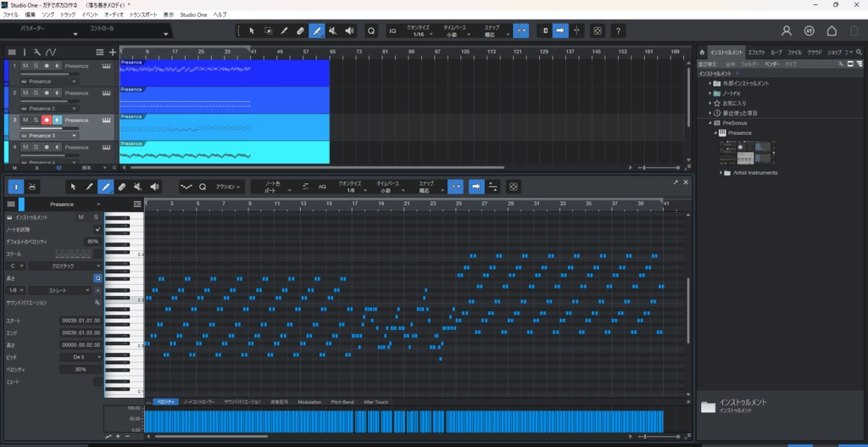Open the Song menu

tap(48, 14)
